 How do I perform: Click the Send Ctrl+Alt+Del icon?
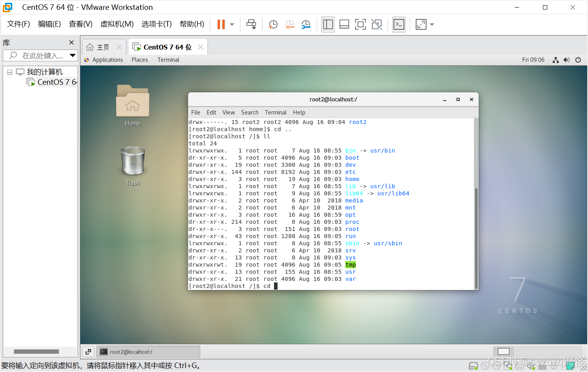(251, 25)
